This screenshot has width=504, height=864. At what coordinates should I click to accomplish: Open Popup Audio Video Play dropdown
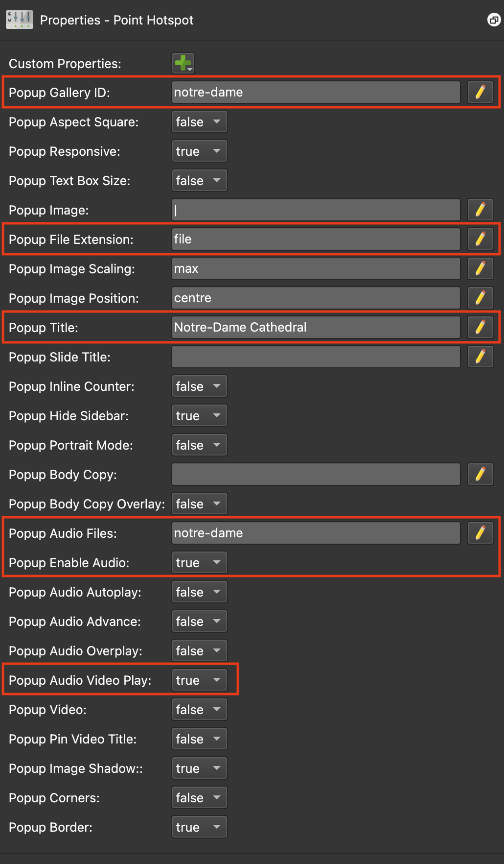click(200, 680)
